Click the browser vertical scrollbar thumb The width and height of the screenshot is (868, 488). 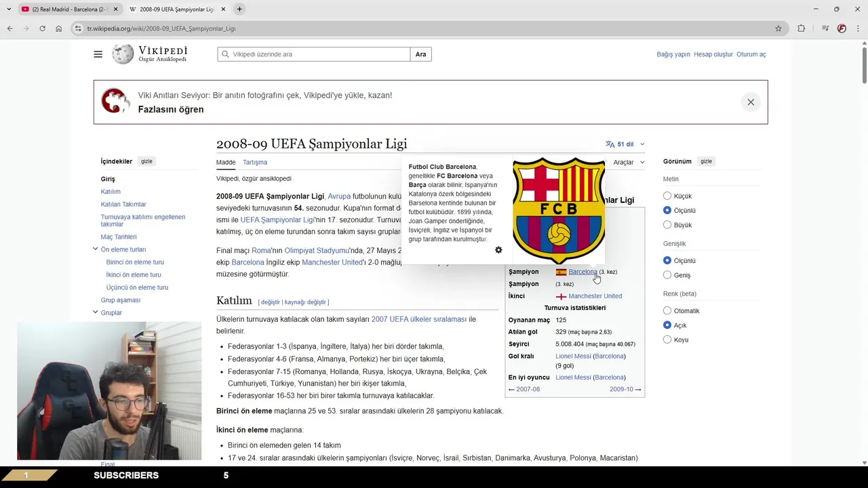coord(864,64)
